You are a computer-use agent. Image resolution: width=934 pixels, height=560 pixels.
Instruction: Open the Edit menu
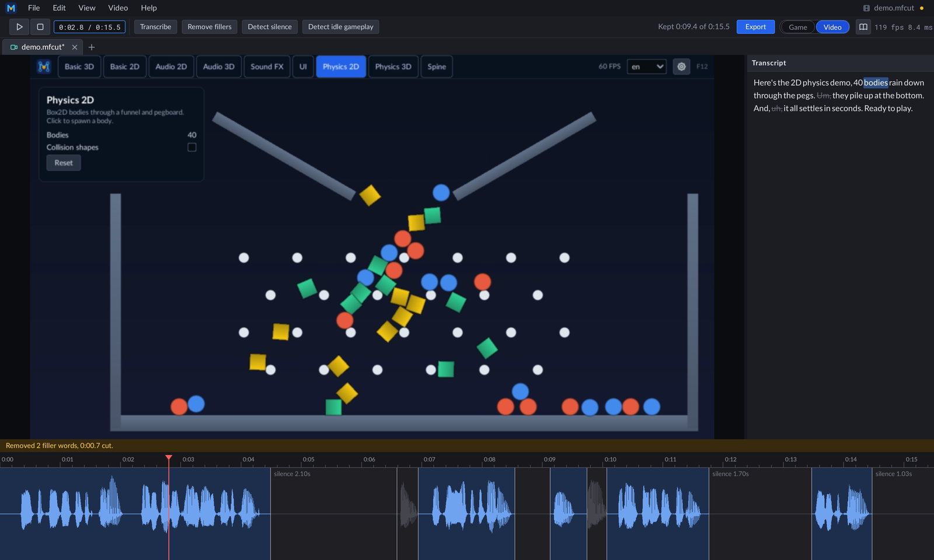tap(59, 8)
